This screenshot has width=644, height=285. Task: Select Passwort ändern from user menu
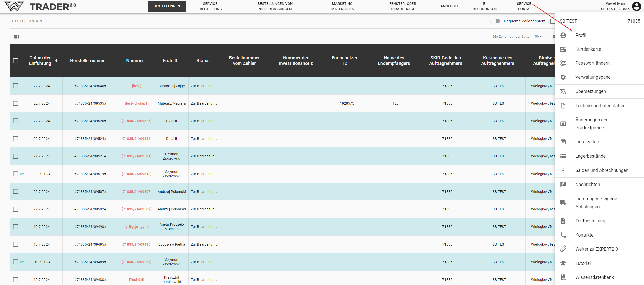tap(592, 63)
